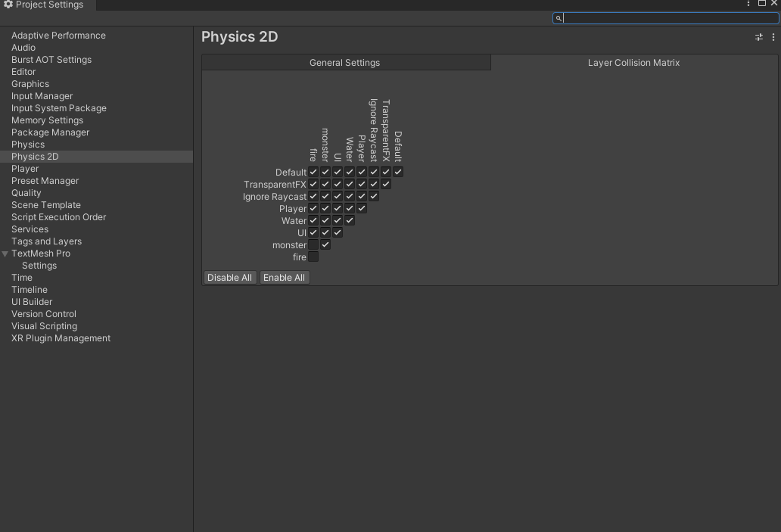
Task: Toggle TransparentFX row, fire column checkbox
Action: tap(313, 185)
